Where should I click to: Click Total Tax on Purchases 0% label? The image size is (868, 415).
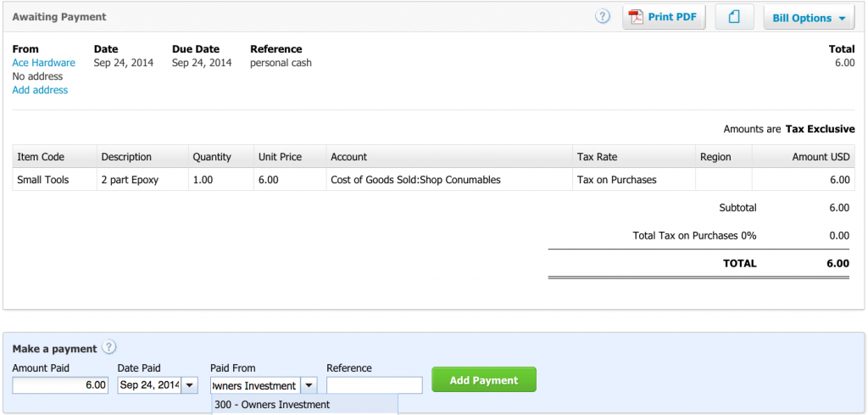[694, 235]
